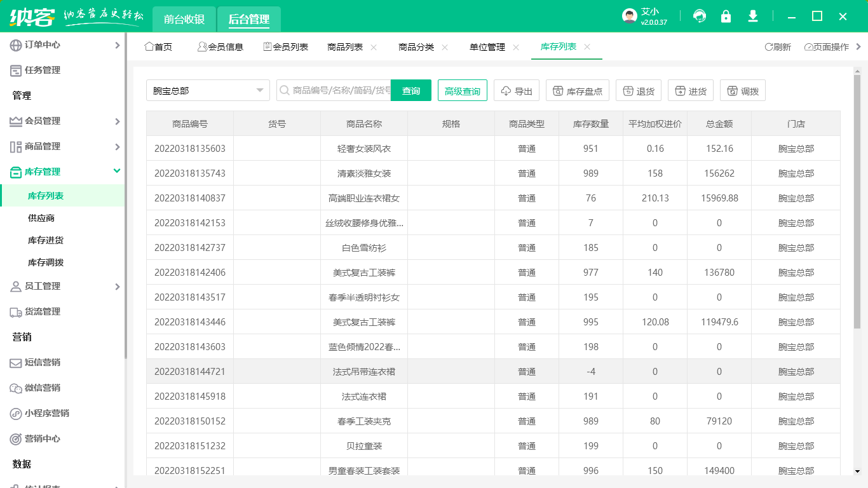
Task: Click the 查询 search button
Action: (410, 90)
